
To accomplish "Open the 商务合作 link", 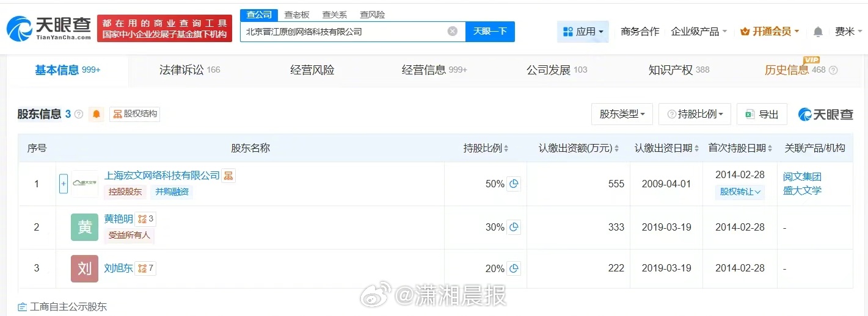I will coord(640,32).
